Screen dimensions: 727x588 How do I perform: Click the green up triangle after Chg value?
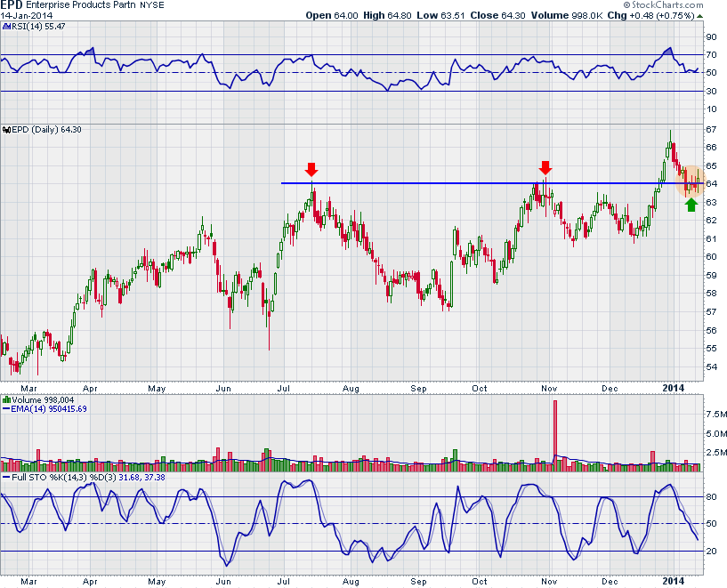pos(699,16)
